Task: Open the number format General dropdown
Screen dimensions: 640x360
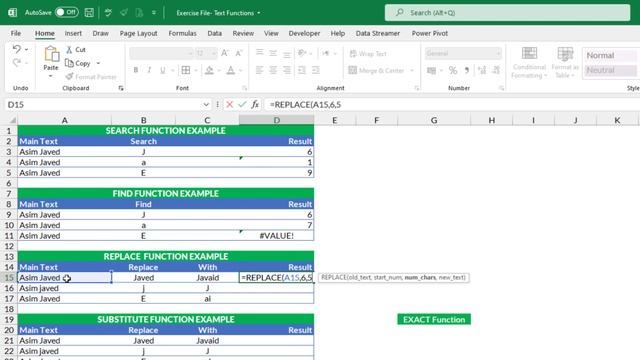Action: click(462, 53)
